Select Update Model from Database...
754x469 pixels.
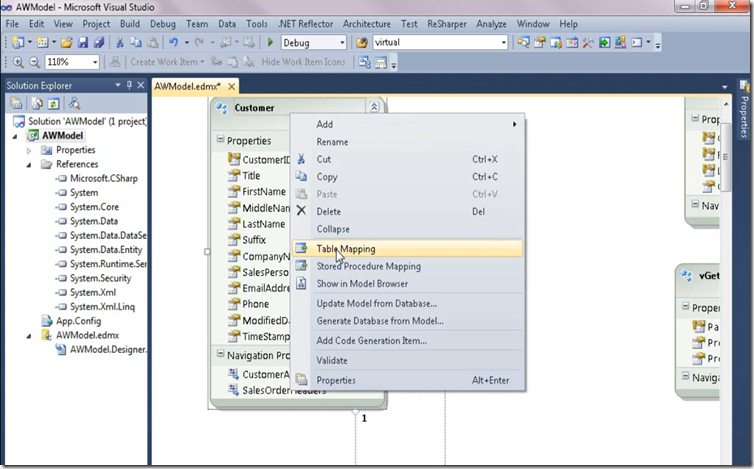click(408, 304)
